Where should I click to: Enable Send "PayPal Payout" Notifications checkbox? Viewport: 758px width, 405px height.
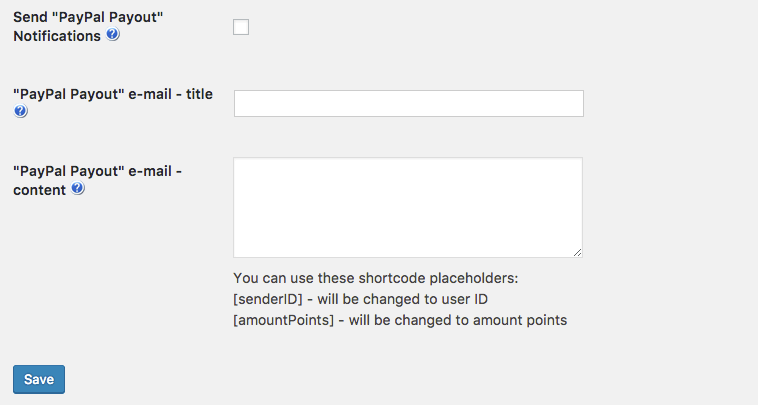241,27
